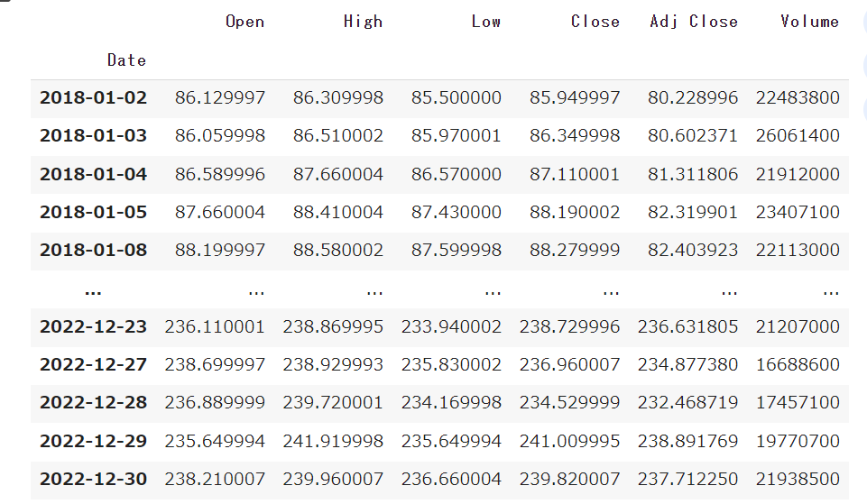Click the High column header
This screenshot has height=504, width=867.
click(x=364, y=22)
